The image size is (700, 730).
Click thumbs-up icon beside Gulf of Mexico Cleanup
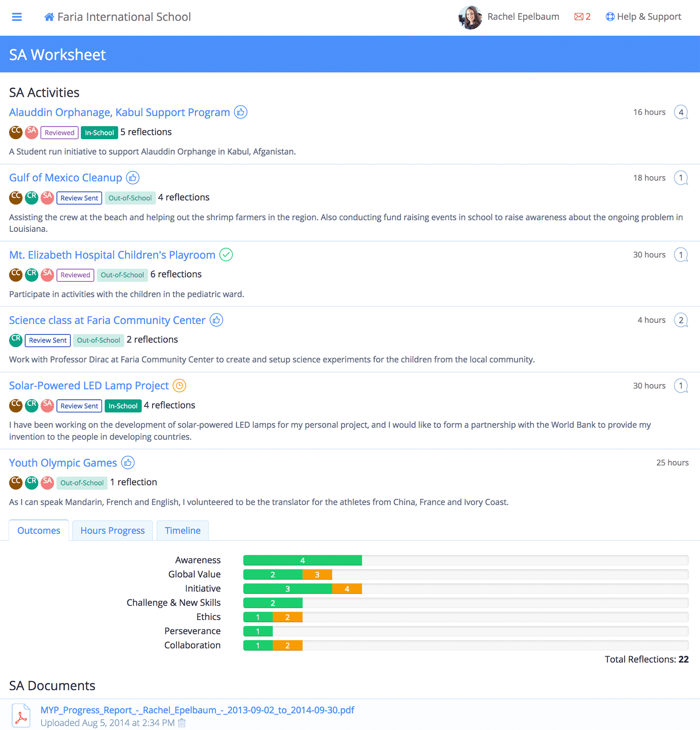[133, 178]
